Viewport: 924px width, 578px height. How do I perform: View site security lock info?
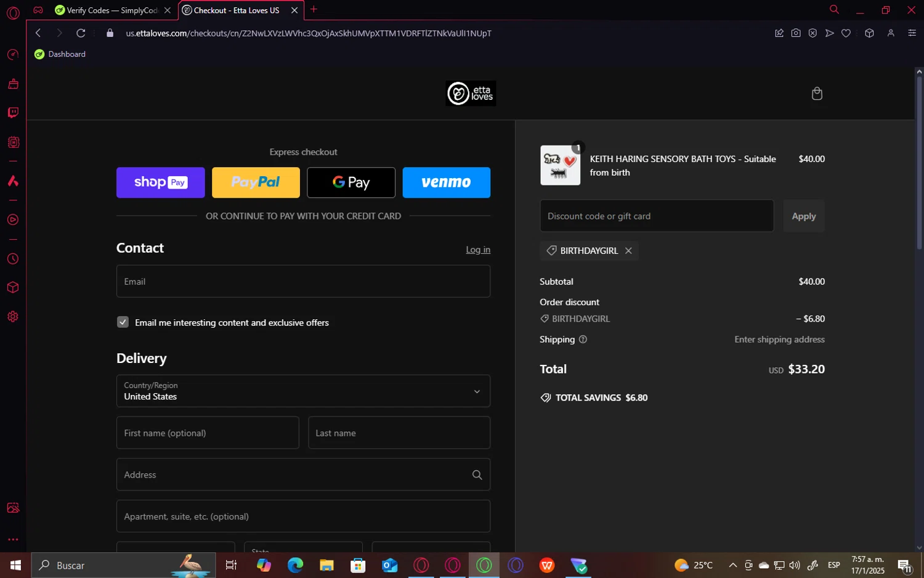pyautogui.click(x=110, y=33)
